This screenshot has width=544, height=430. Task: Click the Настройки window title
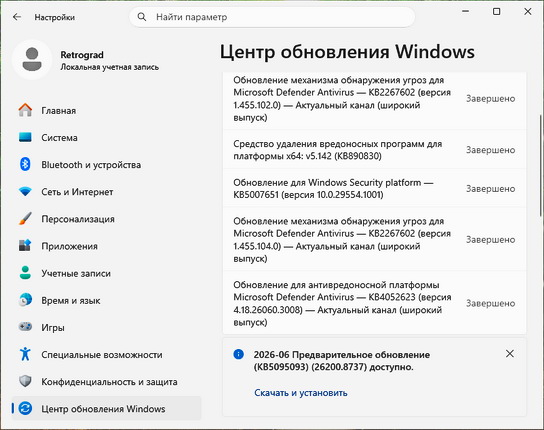pos(54,17)
